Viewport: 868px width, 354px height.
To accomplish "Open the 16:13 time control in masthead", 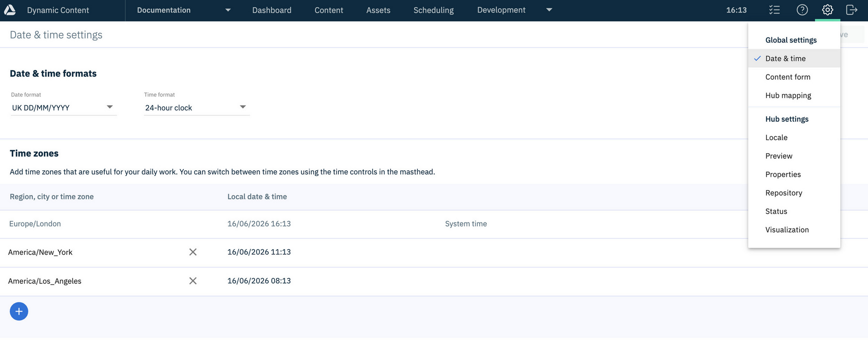I will (736, 10).
